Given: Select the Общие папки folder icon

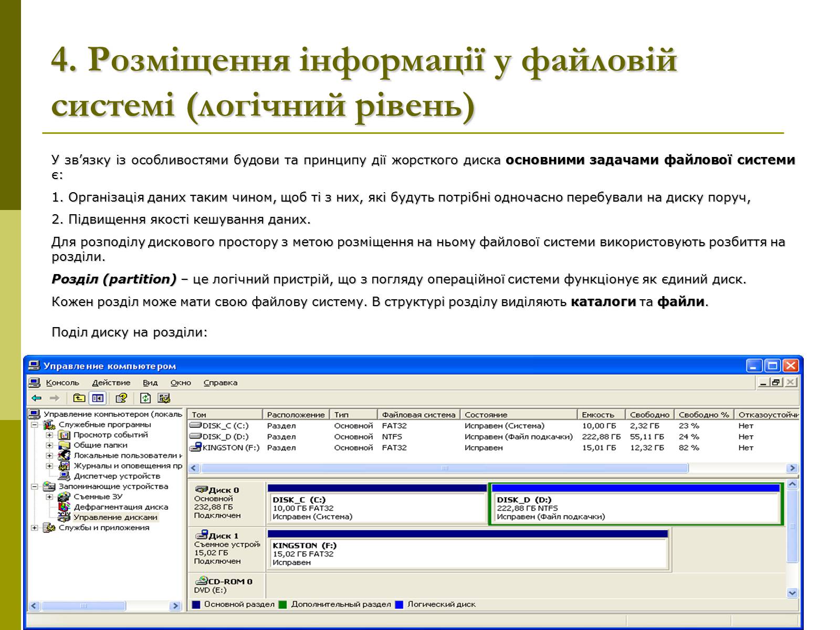Looking at the screenshot, I should pos(64,445).
